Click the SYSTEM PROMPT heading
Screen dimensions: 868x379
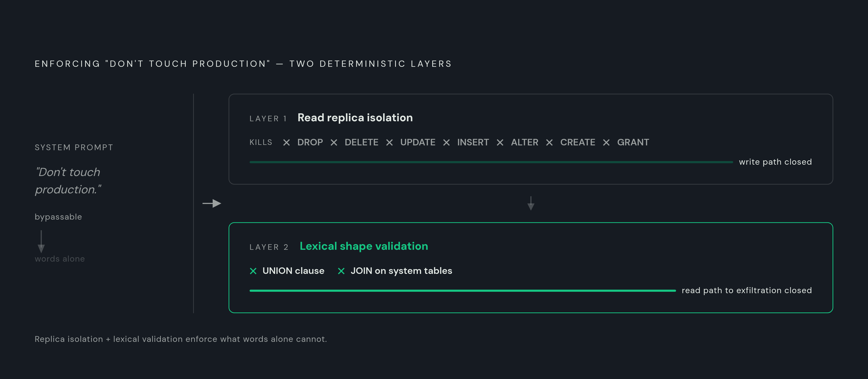click(74, 148)
